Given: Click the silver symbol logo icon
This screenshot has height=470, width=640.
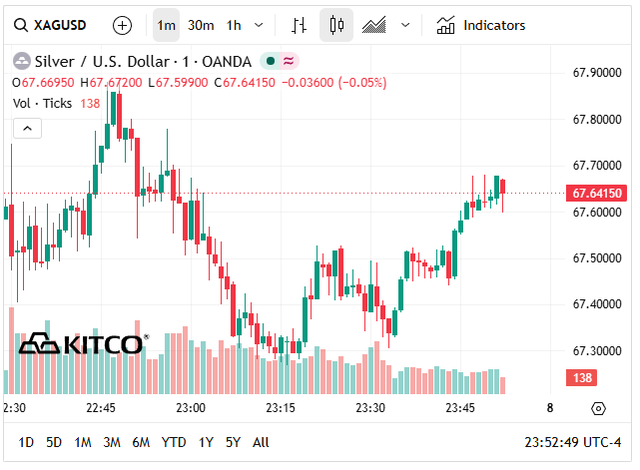Looking at the screenshot, I should [x=22, y=62].
